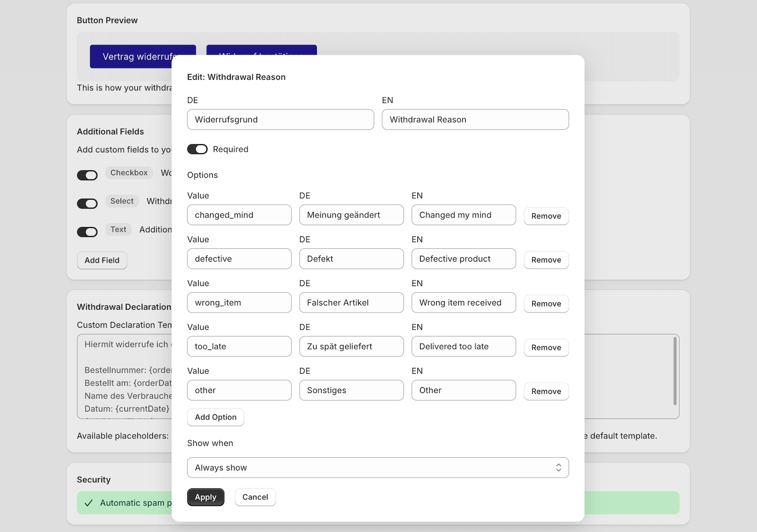Remove the wrong_item option
The width and height of the screenshot is (757, 532).
tap(546, 304)
